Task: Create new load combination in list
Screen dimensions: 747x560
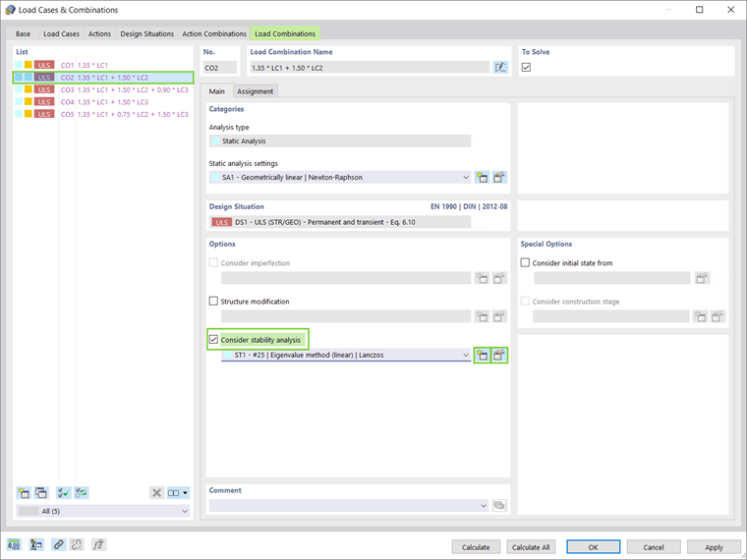Action: 24,493
